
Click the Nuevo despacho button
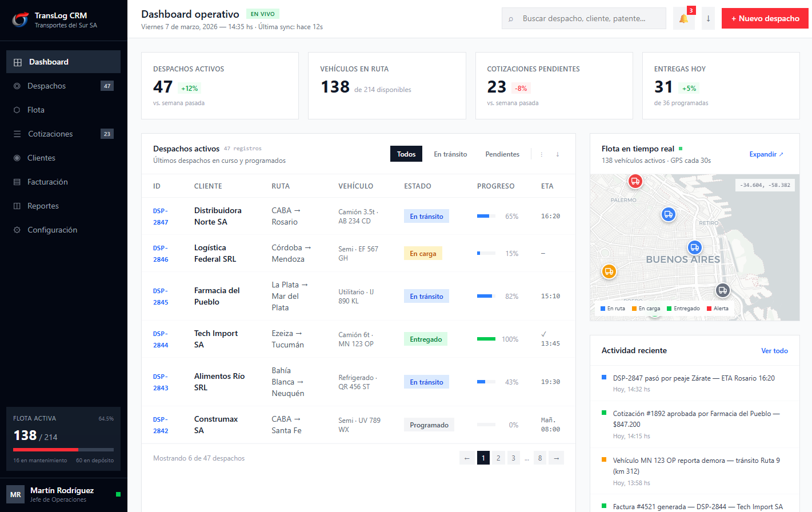[765, 18]
